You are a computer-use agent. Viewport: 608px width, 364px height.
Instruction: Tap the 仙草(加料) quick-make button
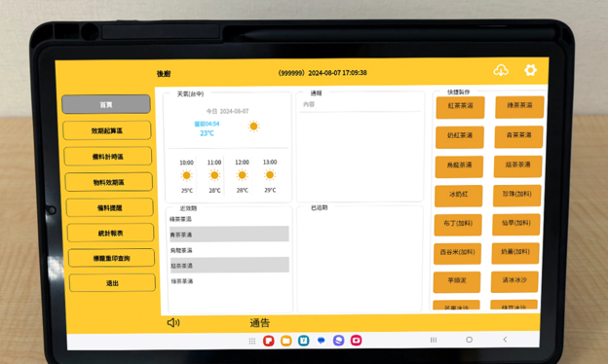(x=516, y=224)
